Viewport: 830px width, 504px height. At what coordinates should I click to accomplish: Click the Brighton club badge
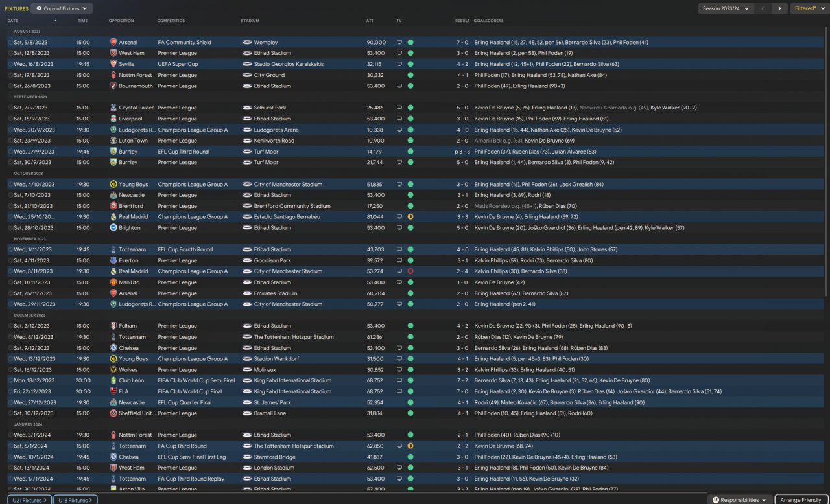(114, 228)
